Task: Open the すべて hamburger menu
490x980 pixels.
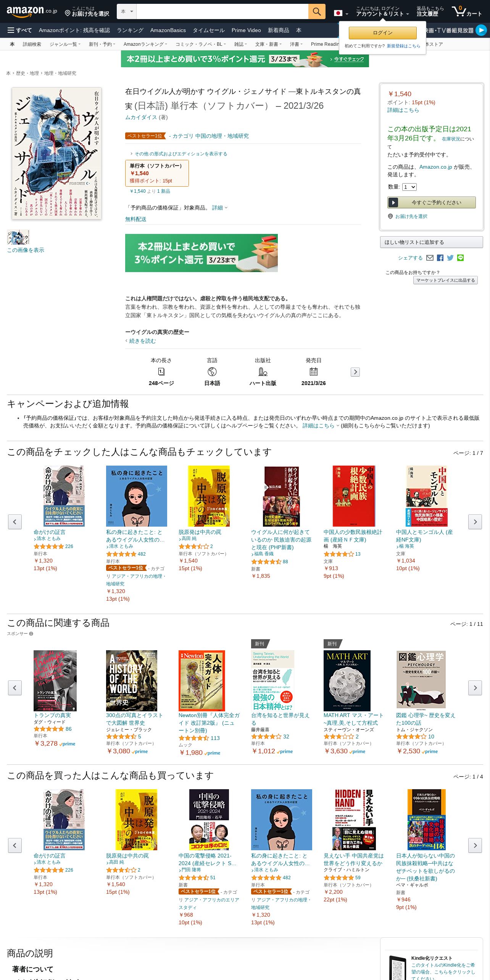Action: (x=19, y=30)
